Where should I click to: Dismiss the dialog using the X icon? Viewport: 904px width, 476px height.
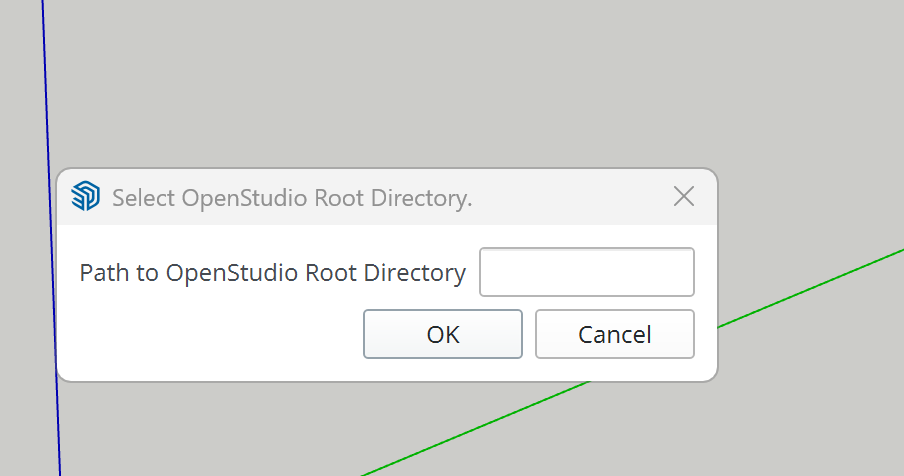[684, 197]
